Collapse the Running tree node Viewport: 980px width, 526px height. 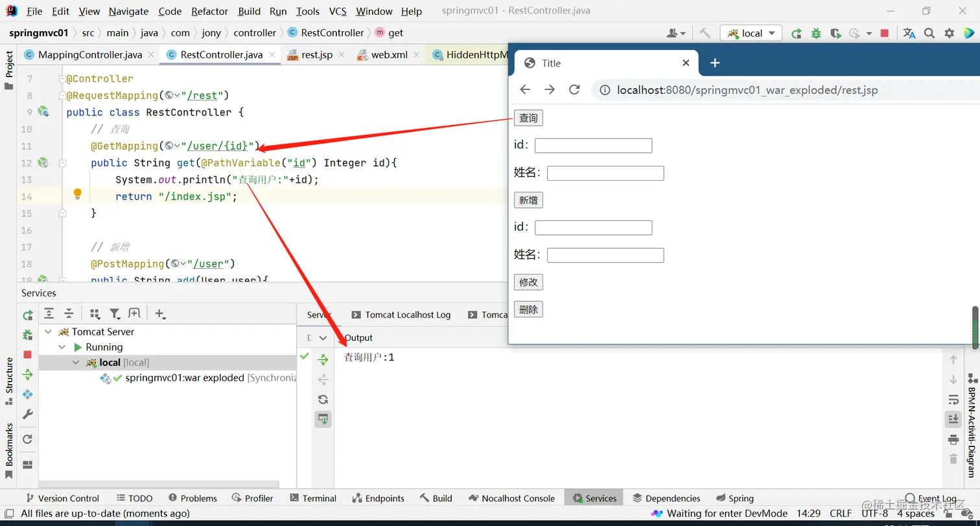pyautogui.click(x=62, y=347)
